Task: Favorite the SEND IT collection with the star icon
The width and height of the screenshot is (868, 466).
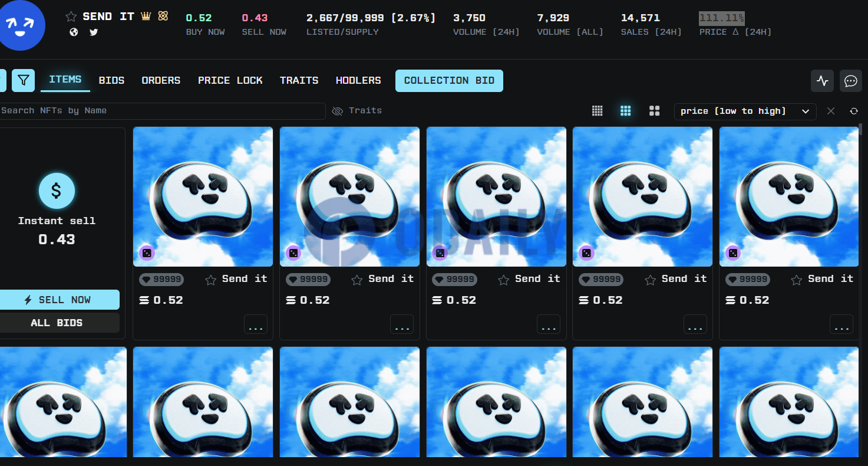Action: [x=71, y=17]
